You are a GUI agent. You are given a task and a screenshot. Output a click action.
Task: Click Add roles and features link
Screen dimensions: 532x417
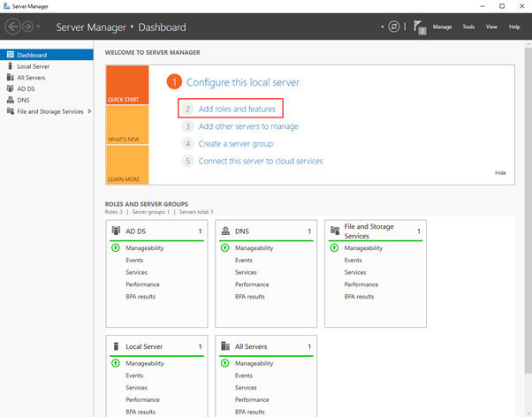237,109
